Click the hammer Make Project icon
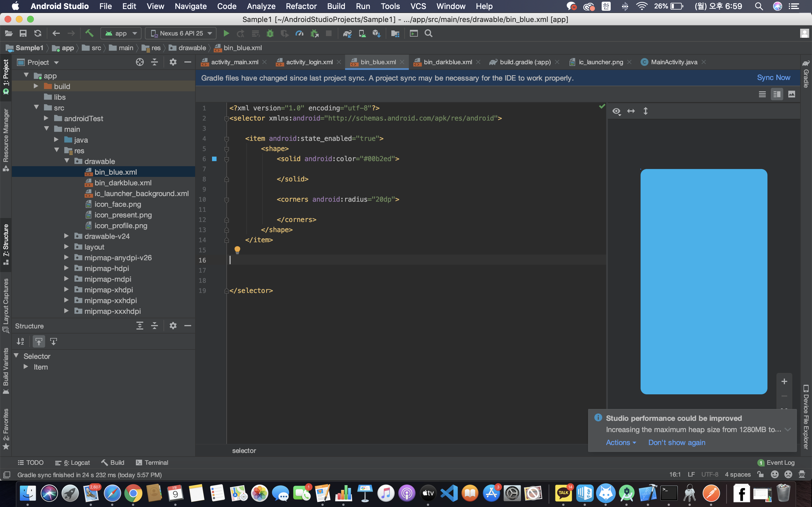The height and width of the screenshot is (507, 812). point(89,33)
